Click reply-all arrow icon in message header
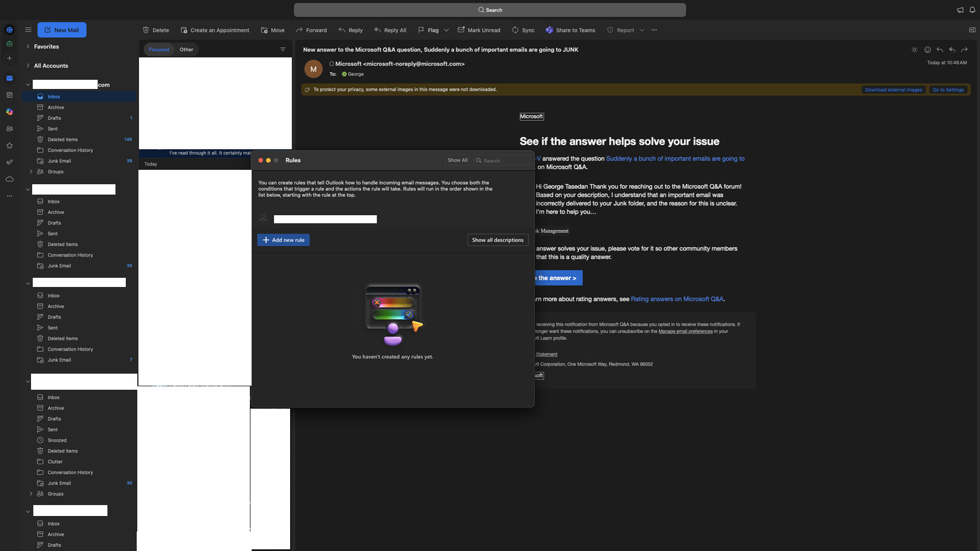The width and height of the screenshot is (980, 551). [x=952, y=50]
